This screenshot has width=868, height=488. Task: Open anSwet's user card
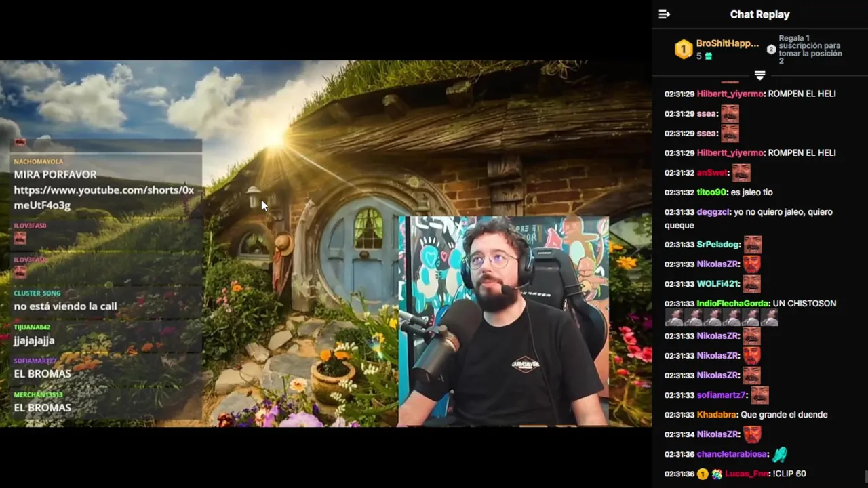tap(712, 173)
